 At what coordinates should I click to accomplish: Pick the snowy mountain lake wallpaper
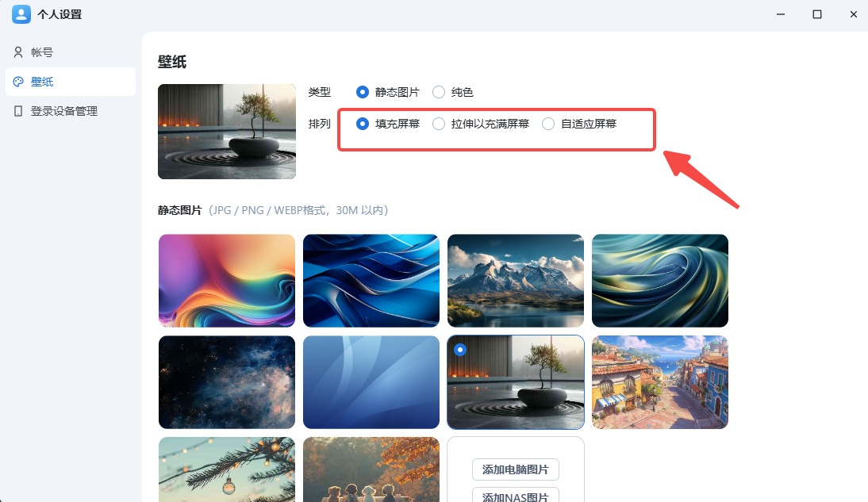pyautogui.click(x=516, y=281)
